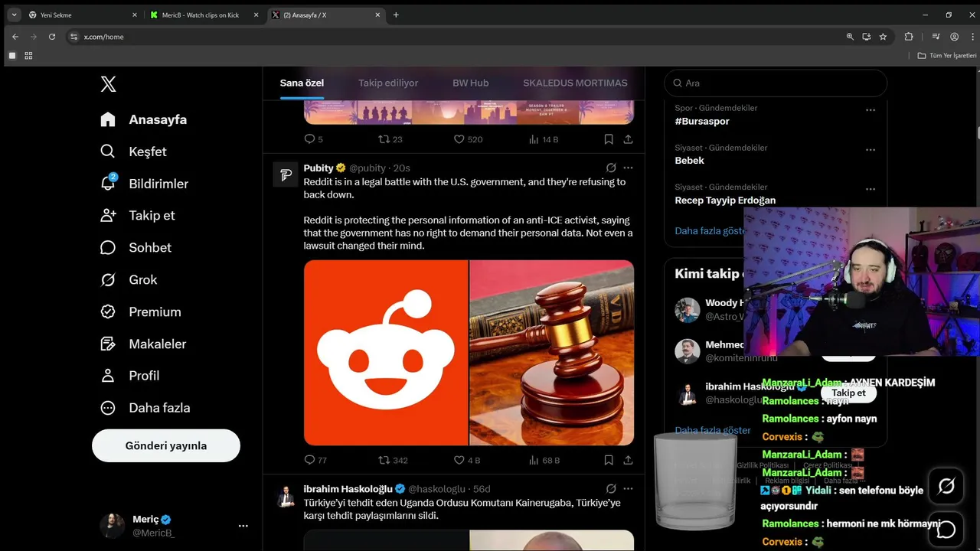Switch to MericB Kick clips tab
980x551 pixels.
[x=203, y=15]
